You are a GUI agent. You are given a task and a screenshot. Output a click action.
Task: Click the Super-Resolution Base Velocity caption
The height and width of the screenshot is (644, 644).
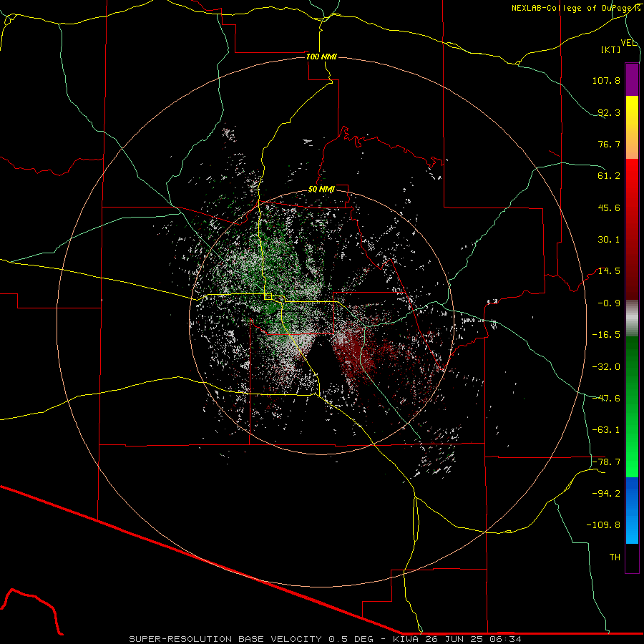(326, 639)
